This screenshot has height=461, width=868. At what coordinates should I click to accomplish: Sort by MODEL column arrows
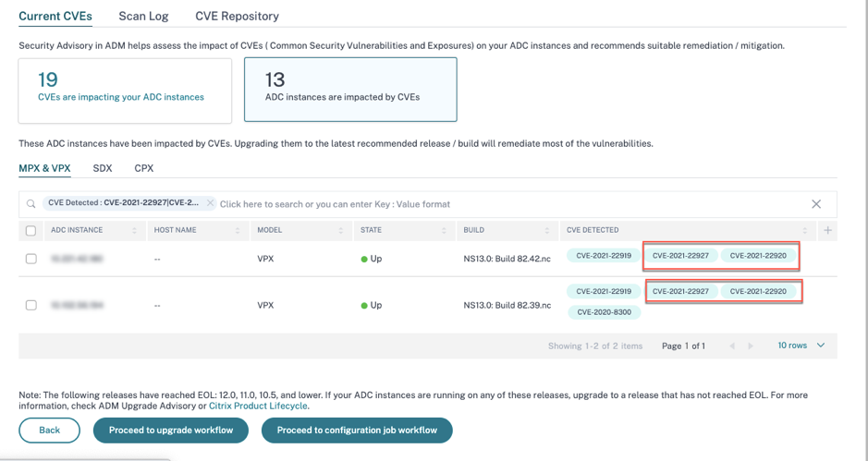point(341,230)
